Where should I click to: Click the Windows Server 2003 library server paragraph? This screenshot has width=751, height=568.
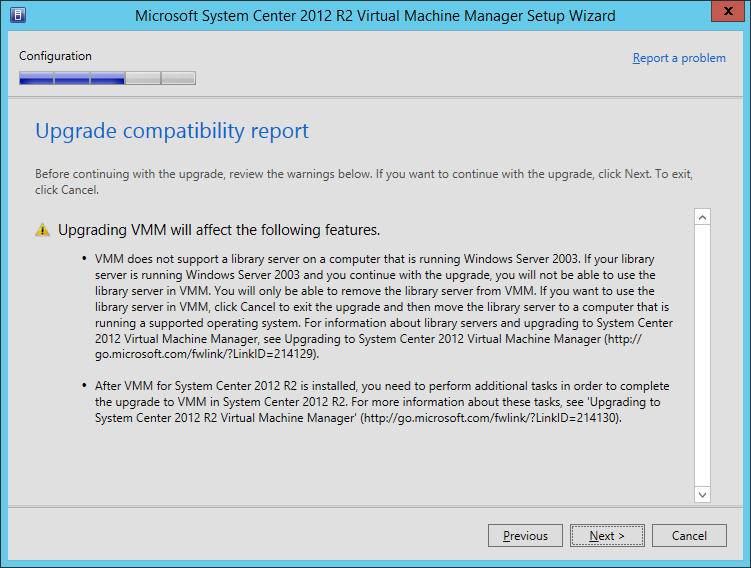point(384,307)
